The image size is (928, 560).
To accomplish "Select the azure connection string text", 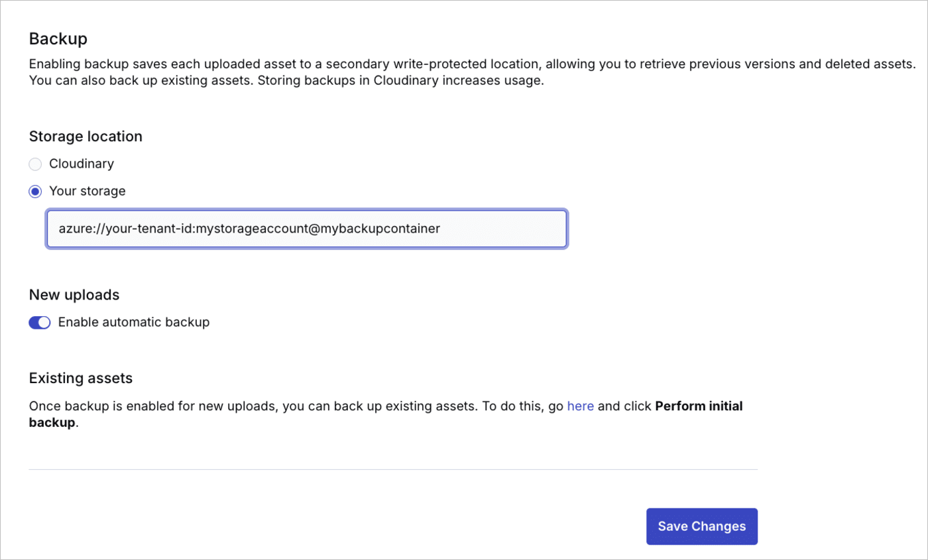I will [249, 229].
